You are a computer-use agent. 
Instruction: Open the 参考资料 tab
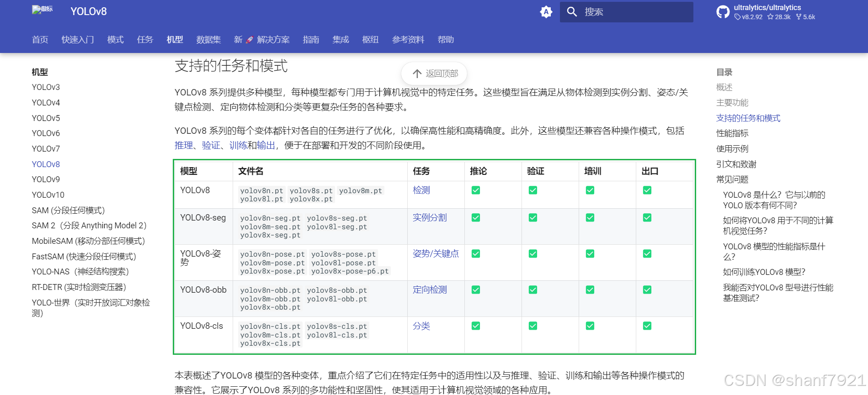click(408, 40)
